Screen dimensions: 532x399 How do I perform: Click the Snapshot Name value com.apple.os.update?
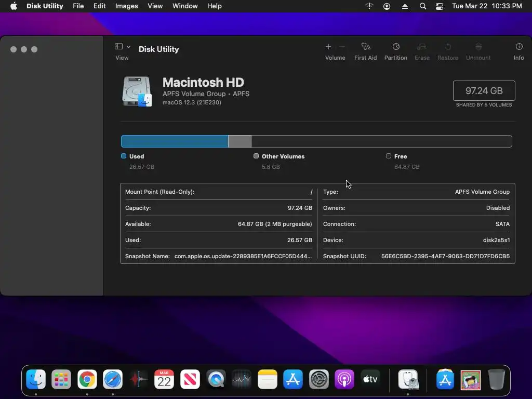pos(243,256)
